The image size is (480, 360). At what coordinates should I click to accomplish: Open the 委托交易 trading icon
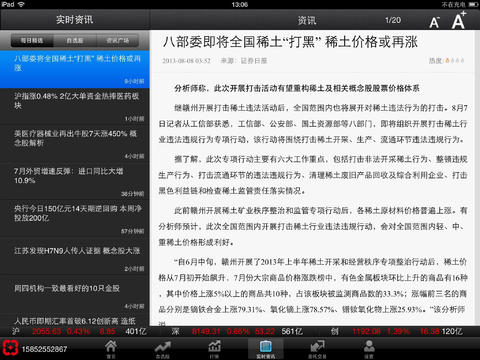pos(317,349)
